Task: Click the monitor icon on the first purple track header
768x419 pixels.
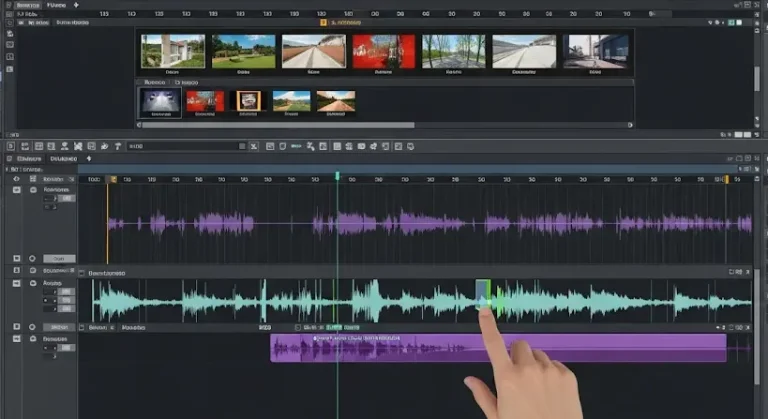Action: [17, 190]
